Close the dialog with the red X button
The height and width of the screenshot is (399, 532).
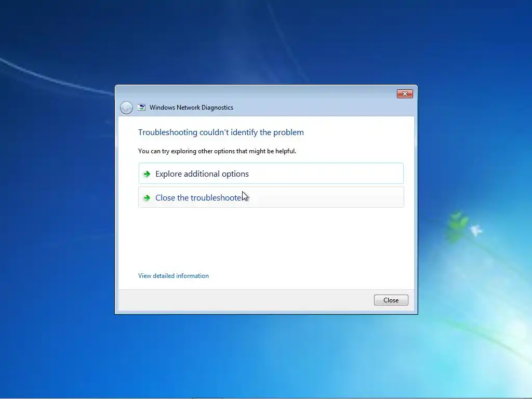pos(405,94)
